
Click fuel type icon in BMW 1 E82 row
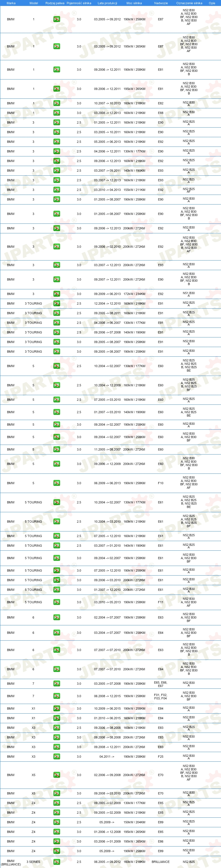tap(57, 103)
